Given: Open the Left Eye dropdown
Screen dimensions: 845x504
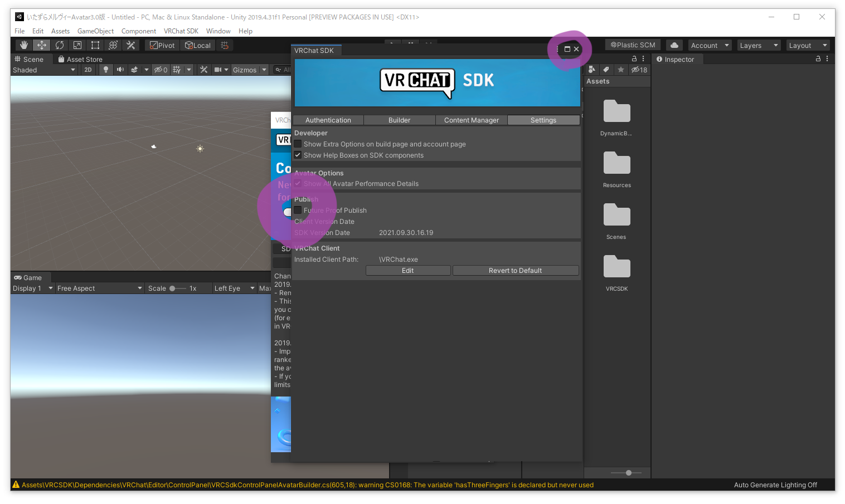Looking at the screenshot, I should click(x=235, y=288).
